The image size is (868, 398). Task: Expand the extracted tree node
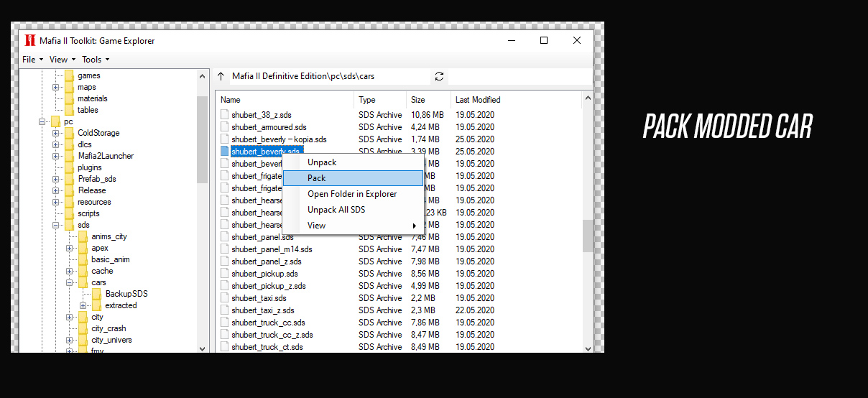[x=83, y=305]
